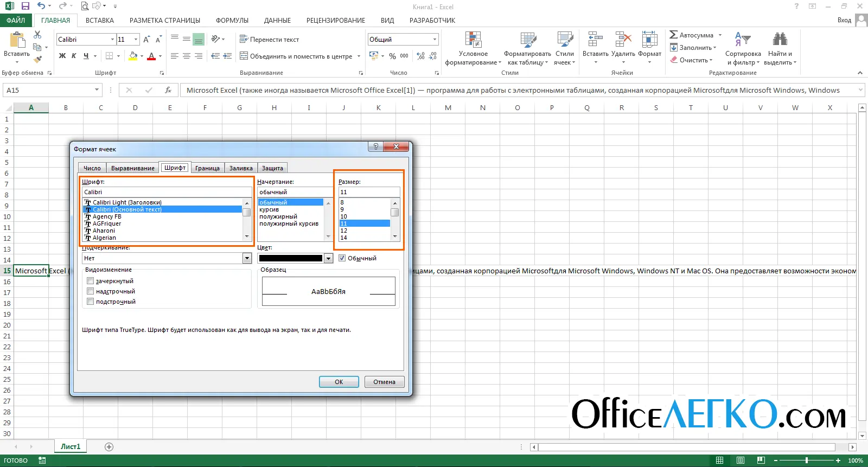Viewport: 868px width, 467px height.
Task: Click the Автосумма sigma icon
Action: [x=674, y=35]
